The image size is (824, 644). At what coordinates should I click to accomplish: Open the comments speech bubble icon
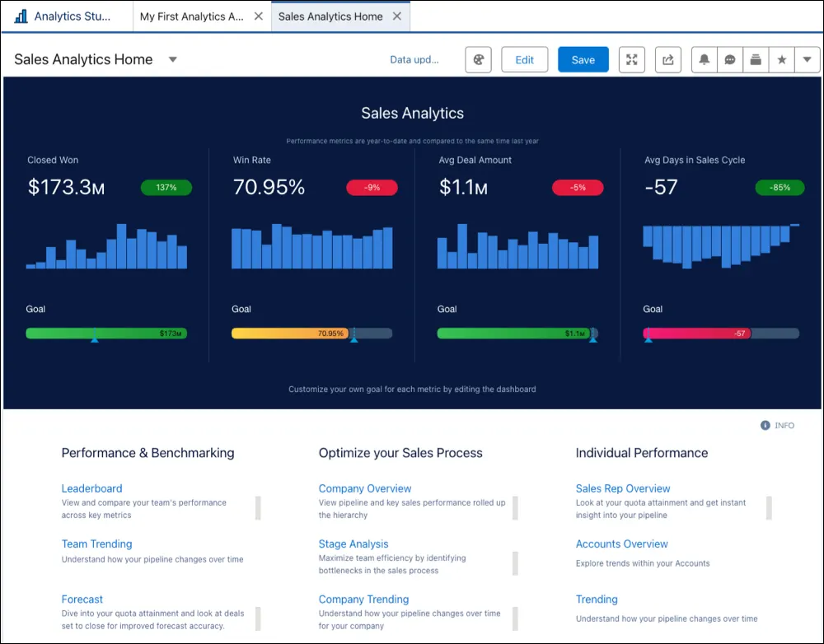pyautogui.click(x=730, y=59)
